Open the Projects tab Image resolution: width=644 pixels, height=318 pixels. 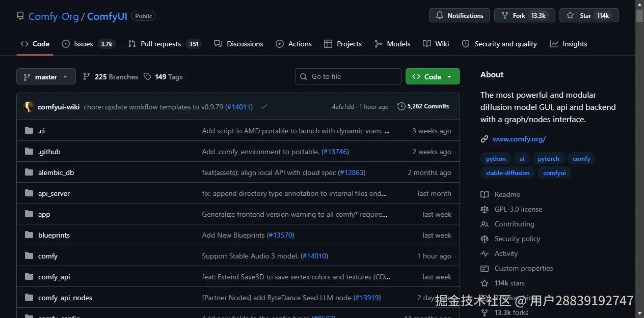[343, 44]
